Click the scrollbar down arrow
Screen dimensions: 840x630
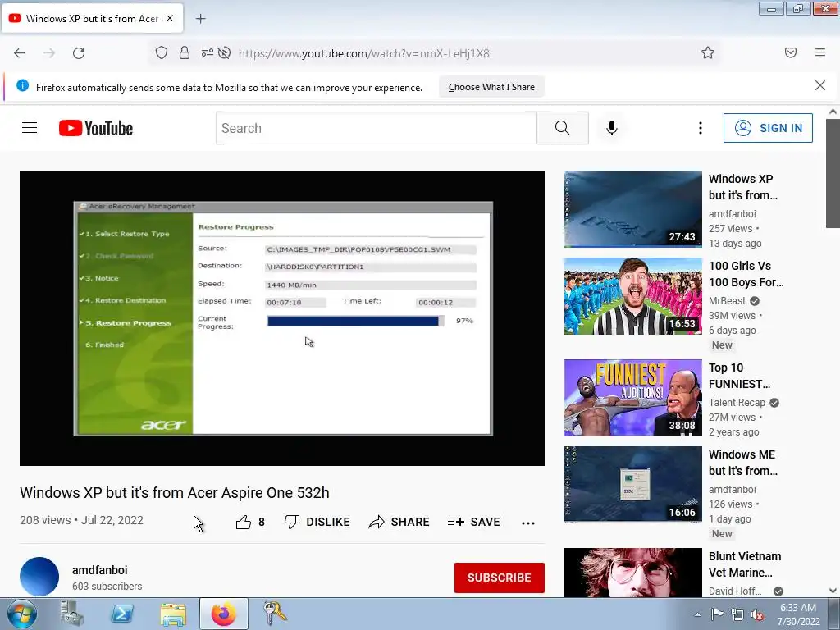point(833,591)
